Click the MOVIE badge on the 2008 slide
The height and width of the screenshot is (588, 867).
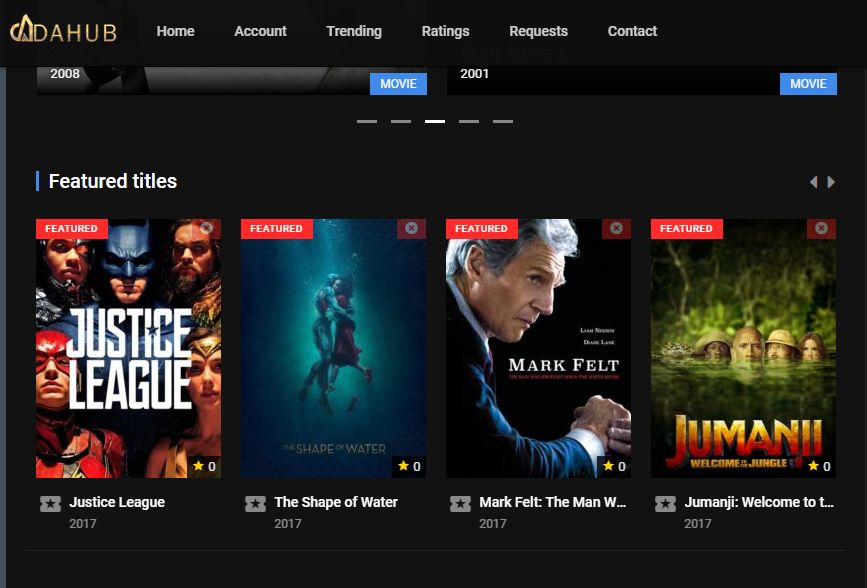[x=398, y=84]
